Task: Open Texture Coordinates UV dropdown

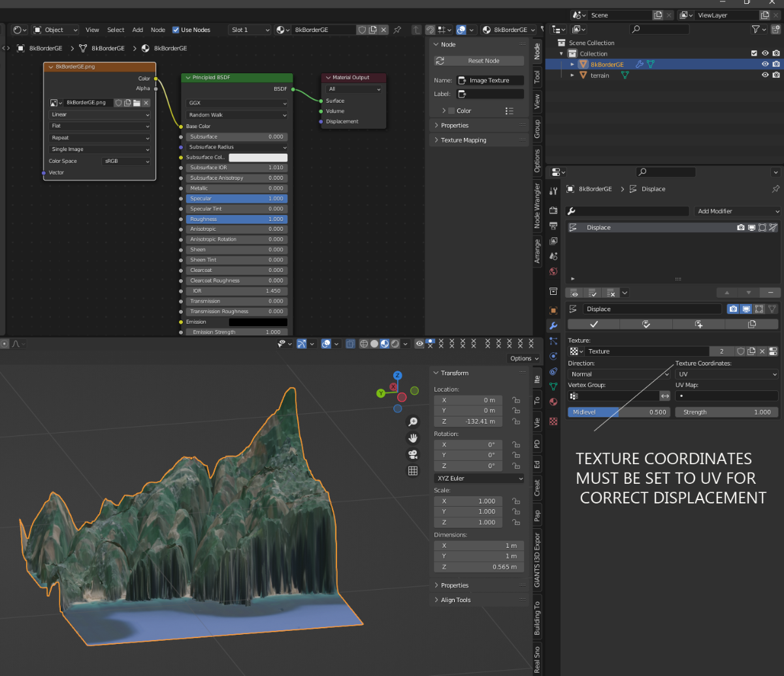Action: tap(727, 375)
